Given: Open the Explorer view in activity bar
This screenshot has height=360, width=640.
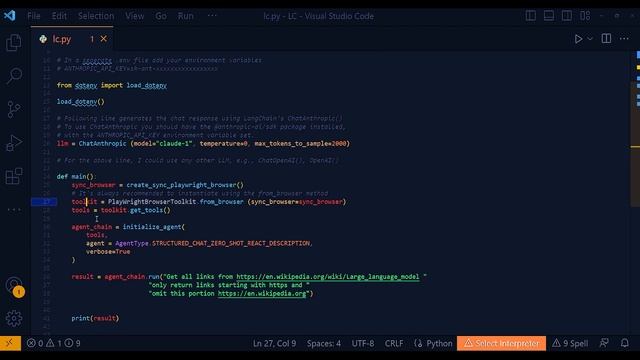Looking at the screenshot, I should coord(14,42).
